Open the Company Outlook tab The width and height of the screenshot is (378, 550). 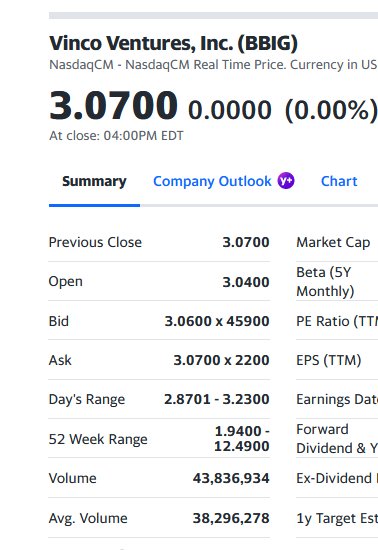click(212, 181)
